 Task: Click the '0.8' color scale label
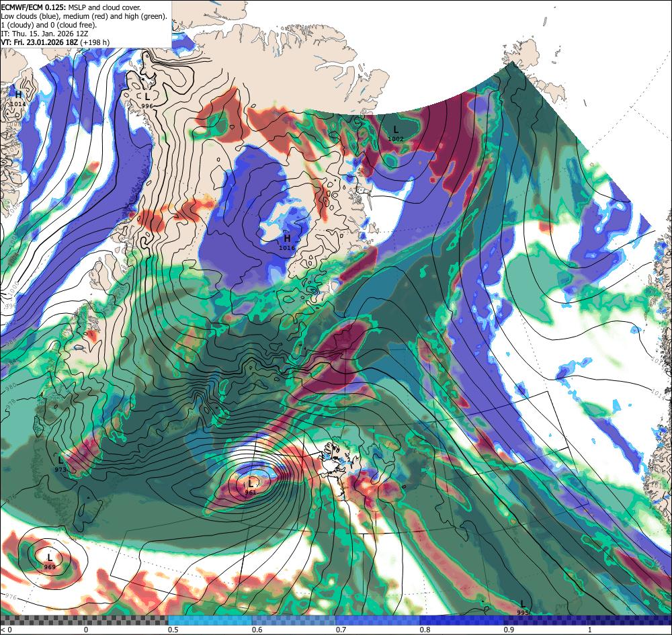[x=425, y=630]
